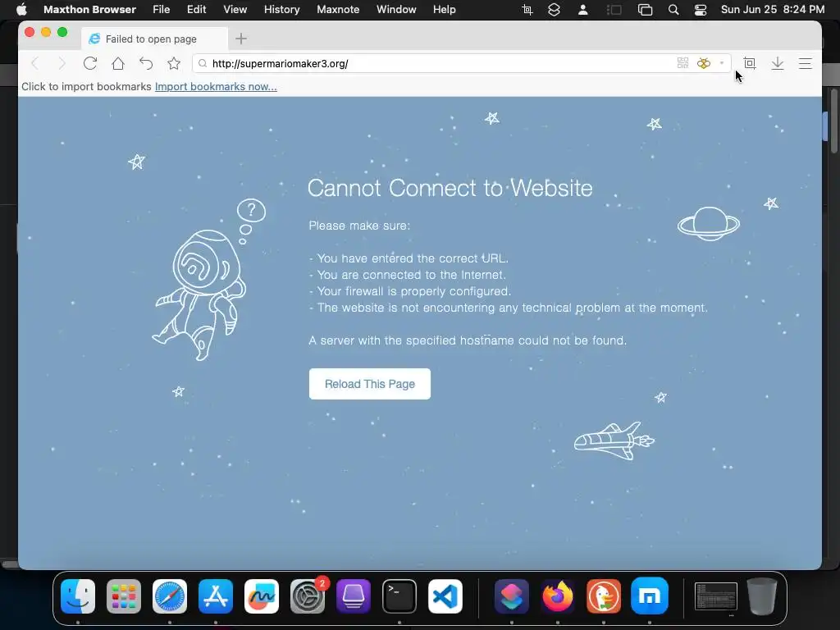Open the History menu
The image size is (840, 630).
click(x=282, y=10)
